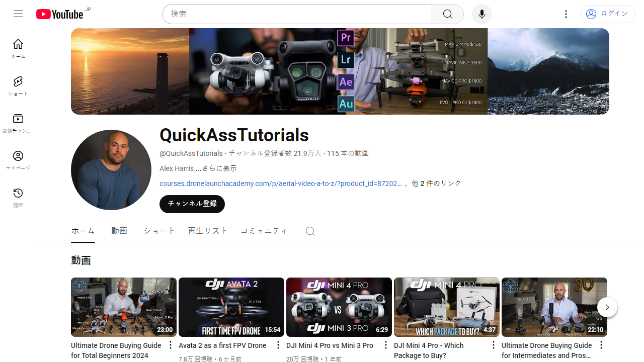The image size is (644, 362).
Task: Open the subscriptions sidebar item
Action: (x=18, y=123)
